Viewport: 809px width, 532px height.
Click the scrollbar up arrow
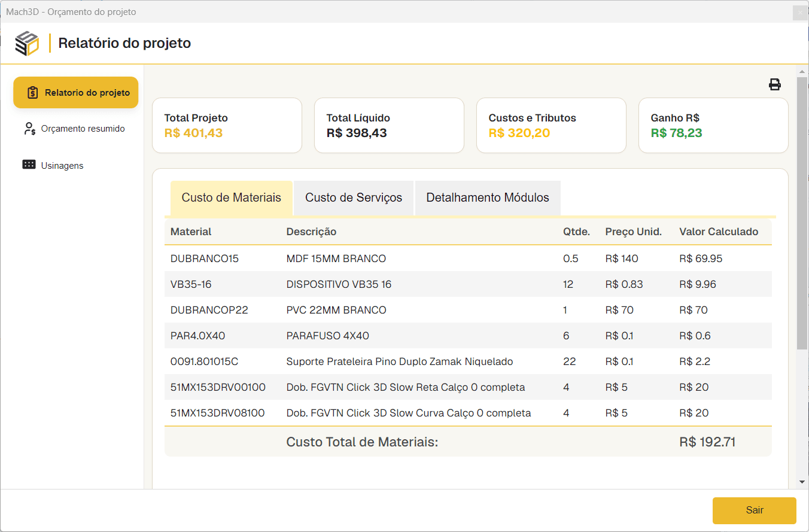(x=802, y=72)
